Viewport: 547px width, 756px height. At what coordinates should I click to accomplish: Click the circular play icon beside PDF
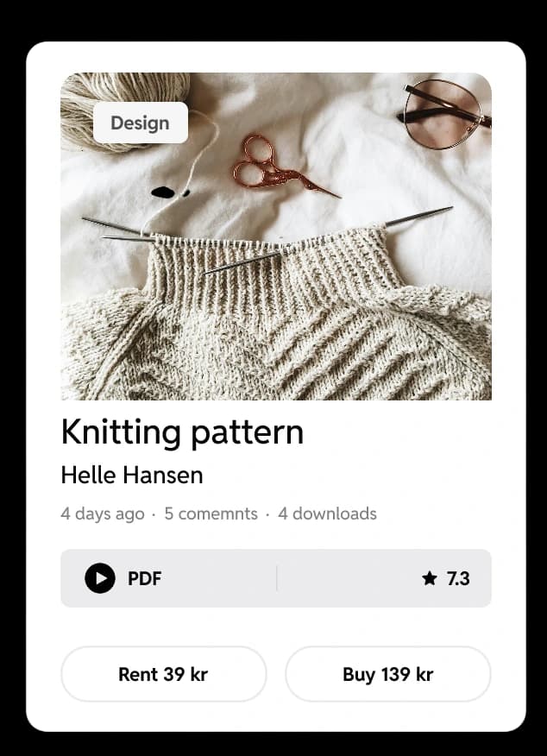pos(100,577)
